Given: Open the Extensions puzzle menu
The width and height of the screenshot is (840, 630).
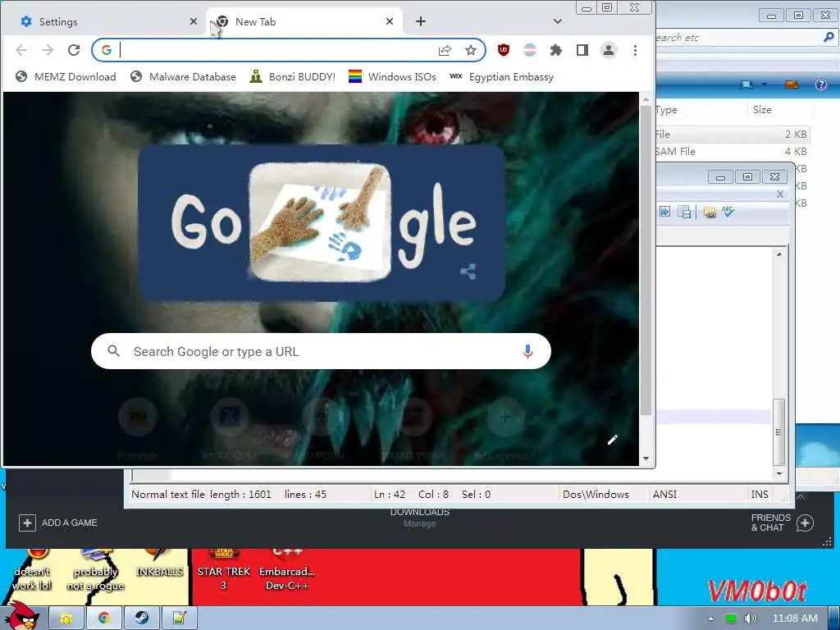Looking at the screenshot, I should tap(556, 50).
